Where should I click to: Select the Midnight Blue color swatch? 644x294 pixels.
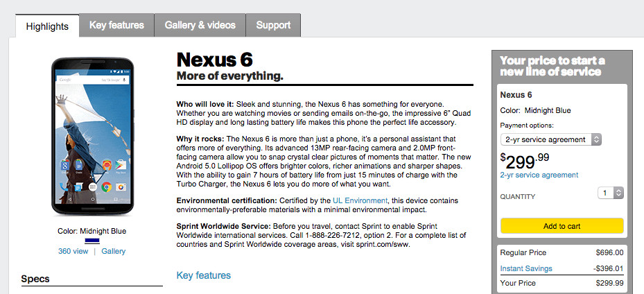tap(92, 241)
